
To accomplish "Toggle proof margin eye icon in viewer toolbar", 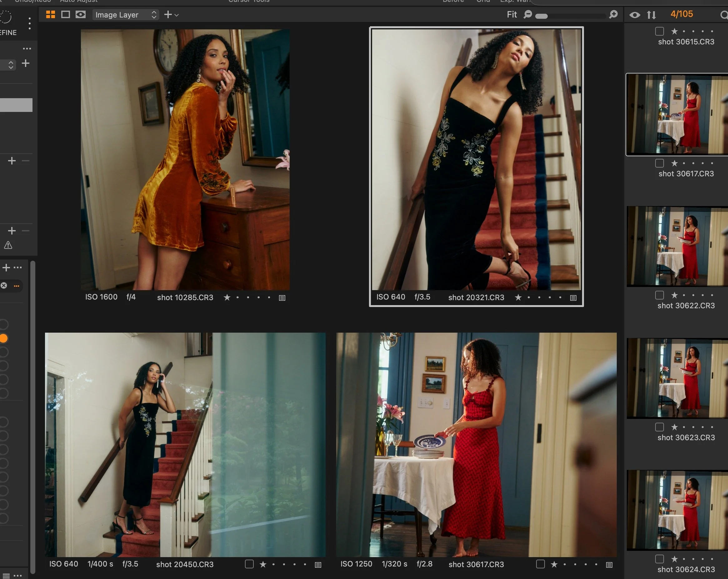I will [80, 14].
